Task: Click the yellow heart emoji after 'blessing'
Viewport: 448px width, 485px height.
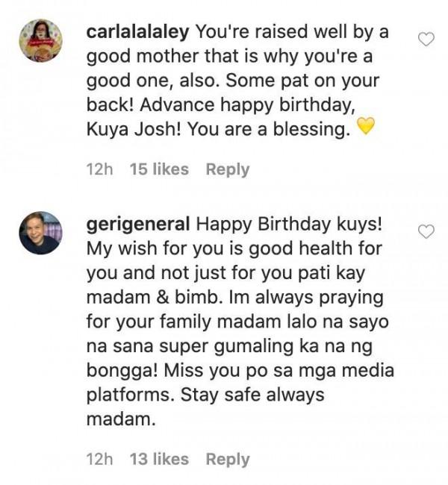Action: click(x=366, y=126)
